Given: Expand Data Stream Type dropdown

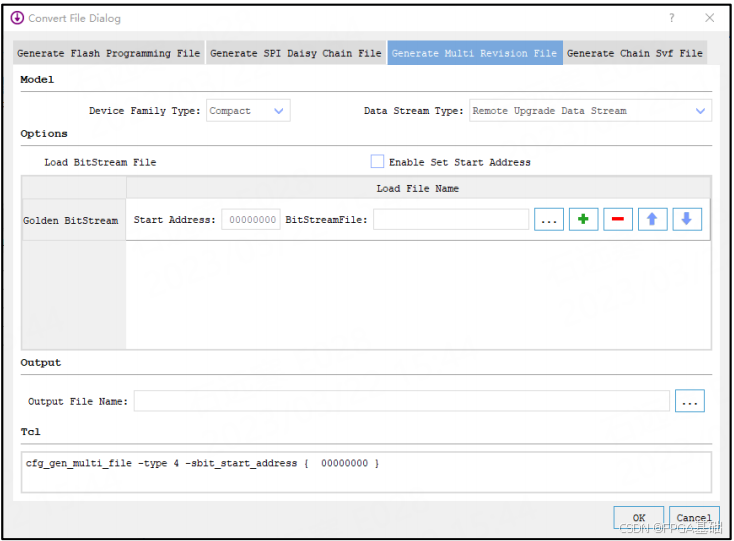Looking at the screenshot, I should click(590, 110).
